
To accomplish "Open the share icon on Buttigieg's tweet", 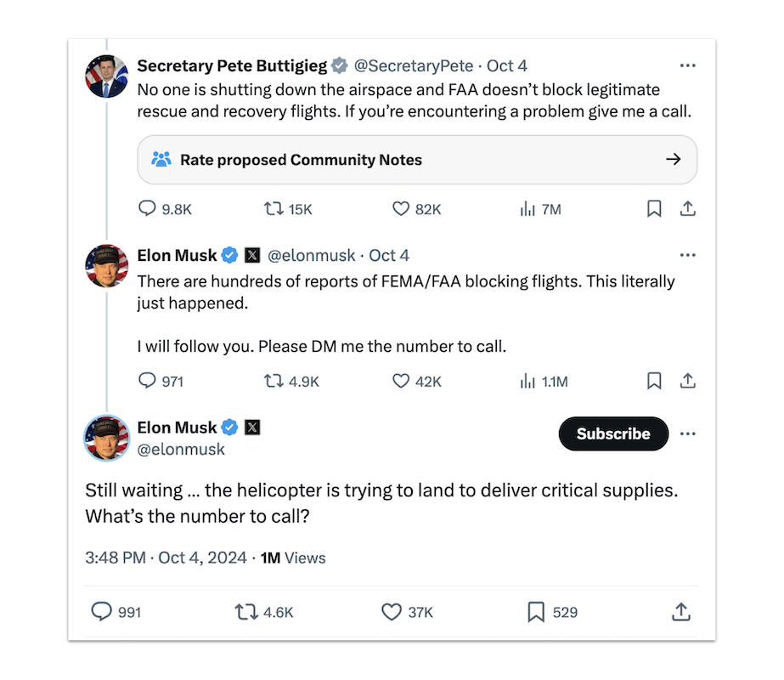I will point(689,208).
